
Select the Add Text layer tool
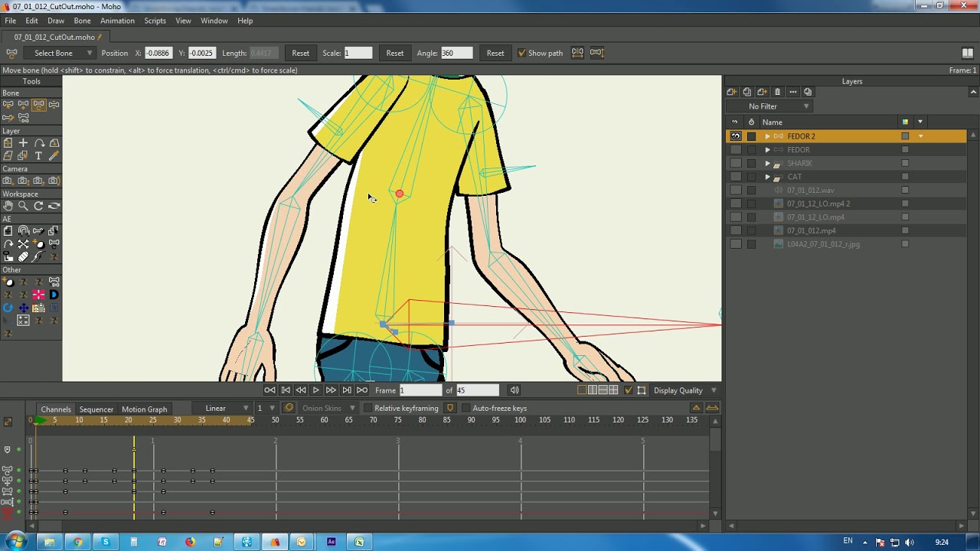[x=38, y=156]
